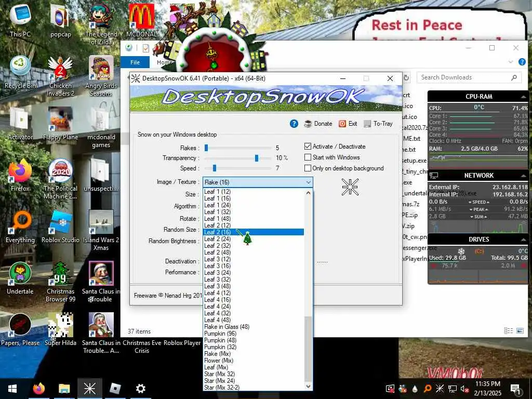Click the Donate button
This screenshot has width=532, height=399.
point(318,124)
